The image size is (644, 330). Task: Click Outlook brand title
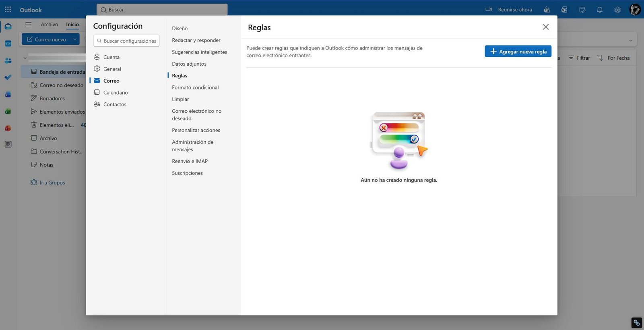point(31,10)
